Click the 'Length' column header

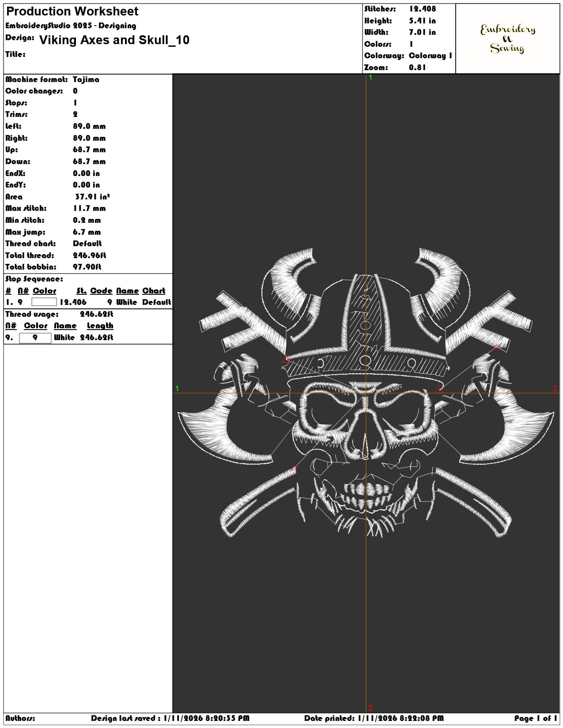coord(100,326)
